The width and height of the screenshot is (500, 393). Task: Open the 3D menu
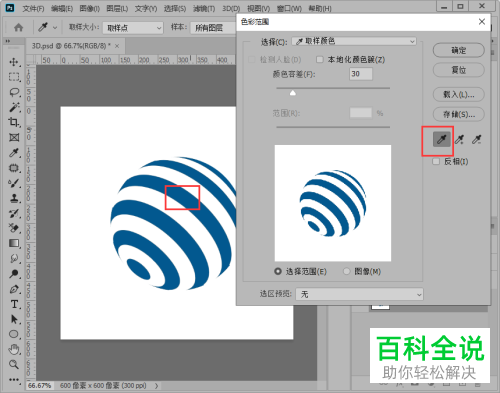point(231,9)
